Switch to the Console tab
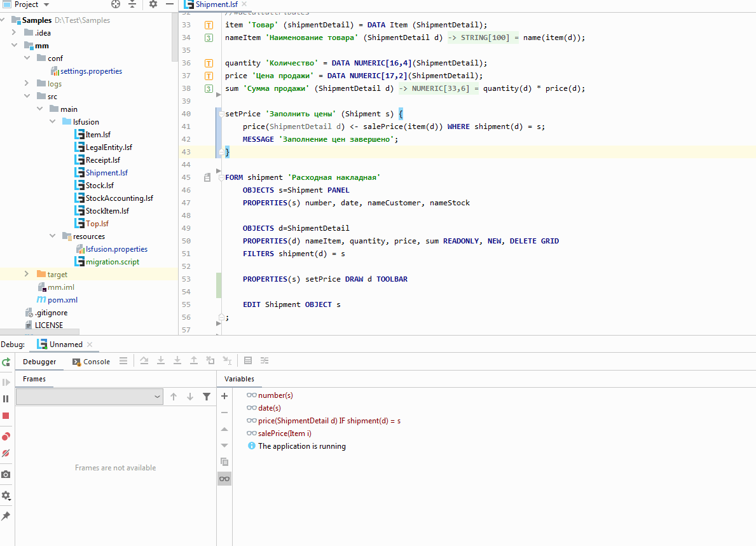Image resolution: width=756 pixels, height=546 pixels. point(97,362)
